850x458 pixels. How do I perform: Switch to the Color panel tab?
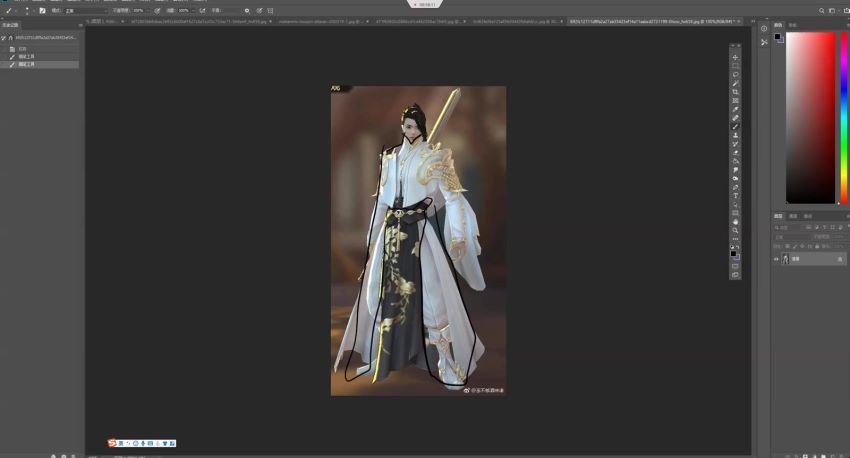tap(778, 25)
